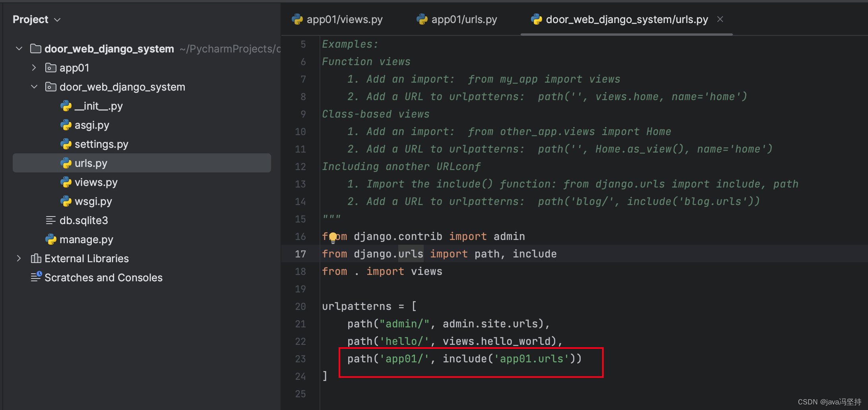This screenshot has height=410, width=868.
Task: Click line number 23 in the gutter
Action: pyautogui.click(x=300, y=359)
